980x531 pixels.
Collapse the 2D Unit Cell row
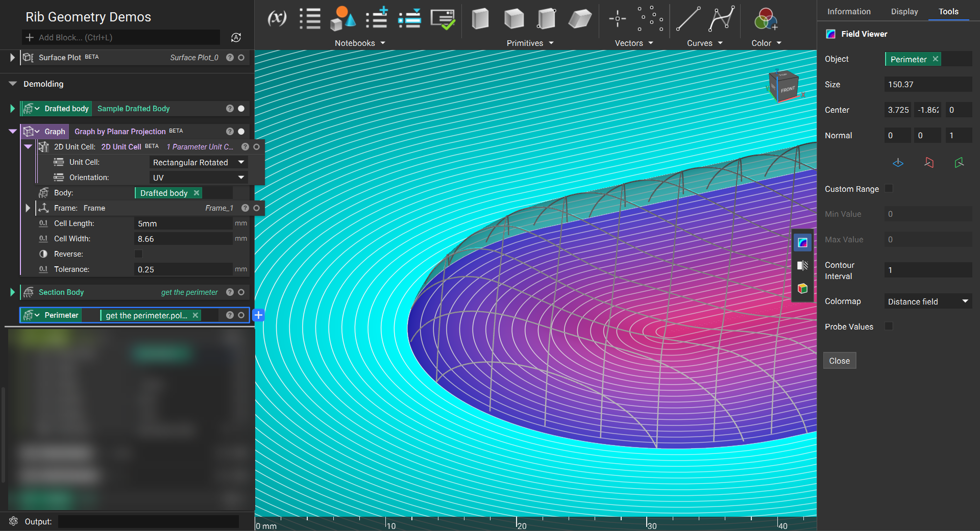pyautogui.click(x=28, y=147)
